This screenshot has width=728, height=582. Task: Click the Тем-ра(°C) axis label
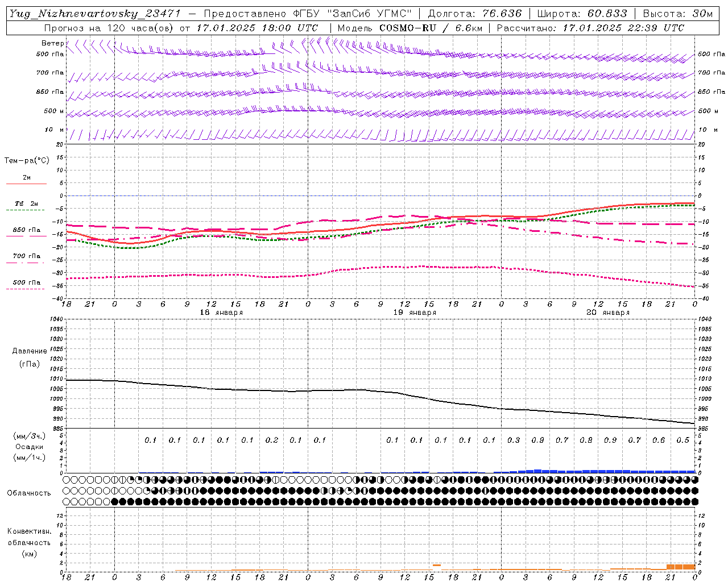(x=27, y=161)
